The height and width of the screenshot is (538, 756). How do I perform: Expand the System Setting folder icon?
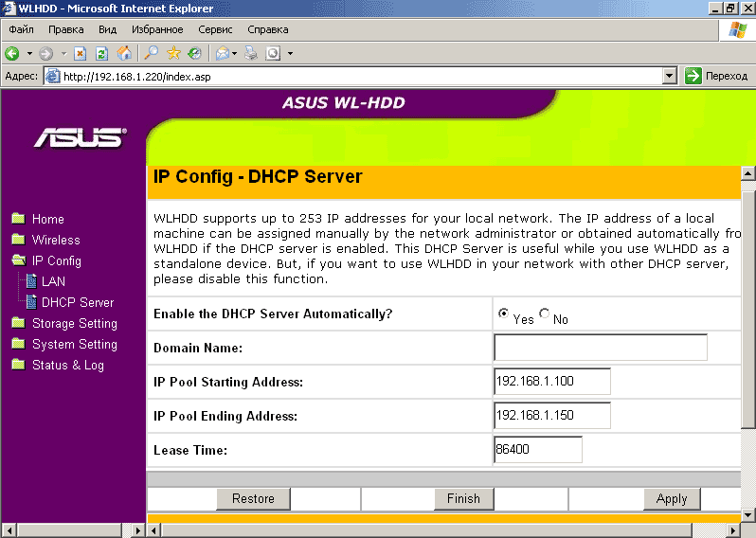click(x=18, y=344)
